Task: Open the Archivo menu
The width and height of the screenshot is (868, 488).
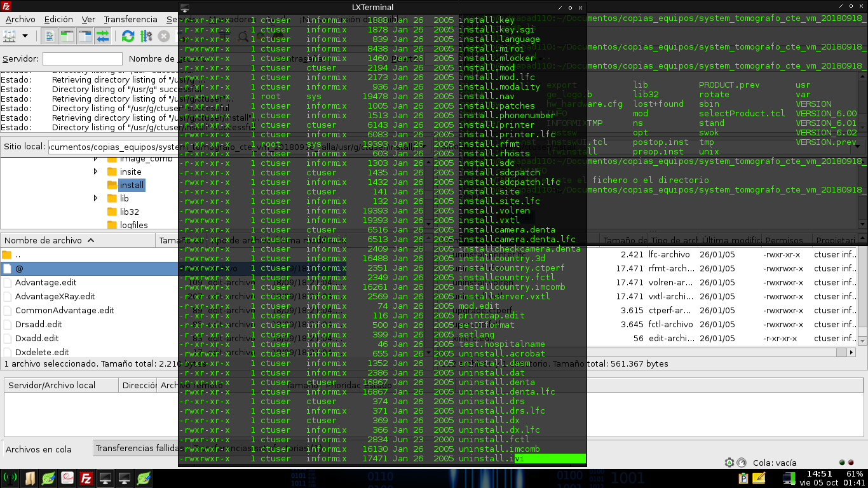Action: tap(20, 20)
